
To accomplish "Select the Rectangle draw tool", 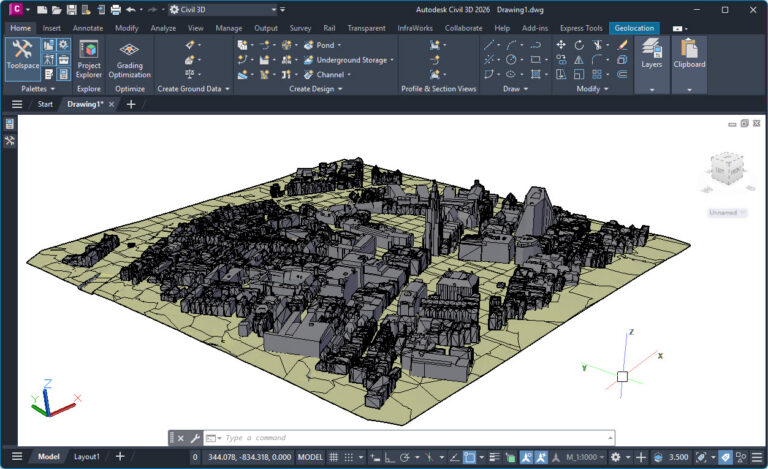I will 535,60.
